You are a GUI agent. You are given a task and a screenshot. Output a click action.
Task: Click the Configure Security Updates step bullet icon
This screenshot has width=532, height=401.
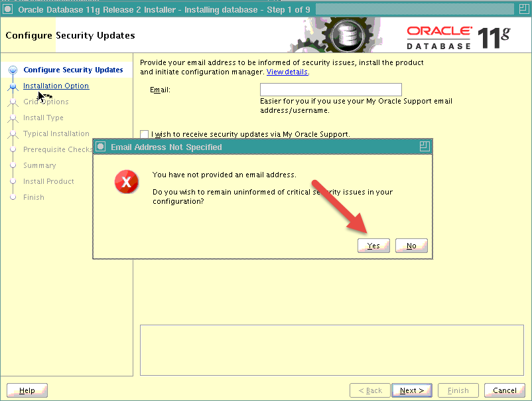click(13, 69)
